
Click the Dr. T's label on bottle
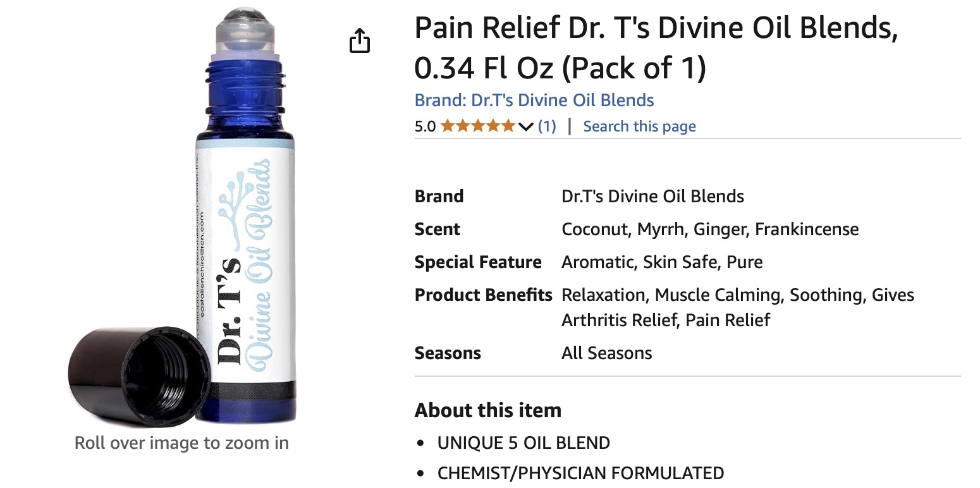229,311
